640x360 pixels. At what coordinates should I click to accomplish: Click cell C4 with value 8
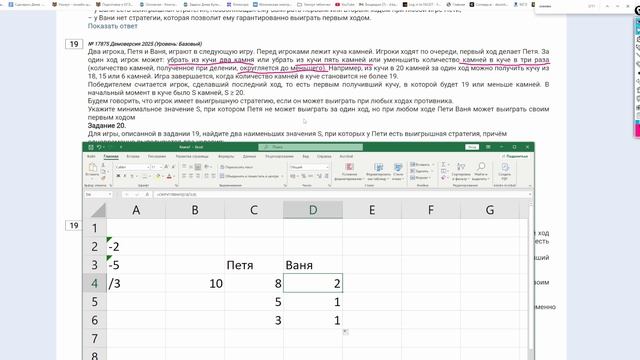point(254,283)
